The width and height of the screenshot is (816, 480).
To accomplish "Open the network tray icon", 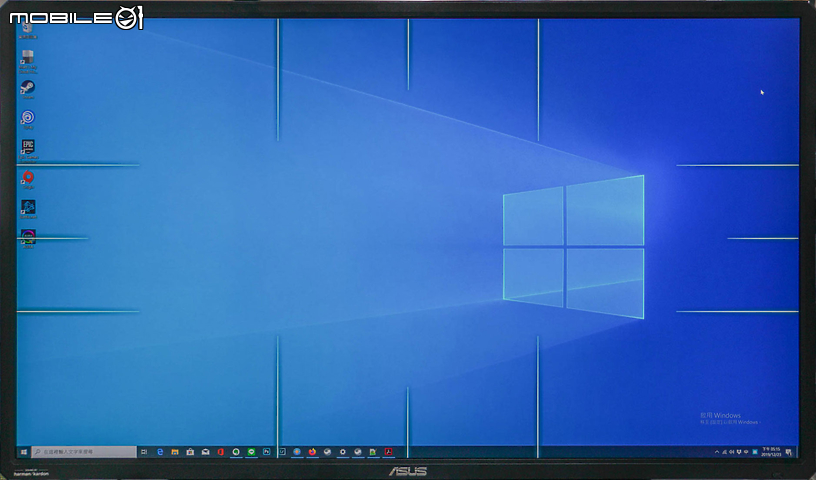I will (x=724, y=452).
